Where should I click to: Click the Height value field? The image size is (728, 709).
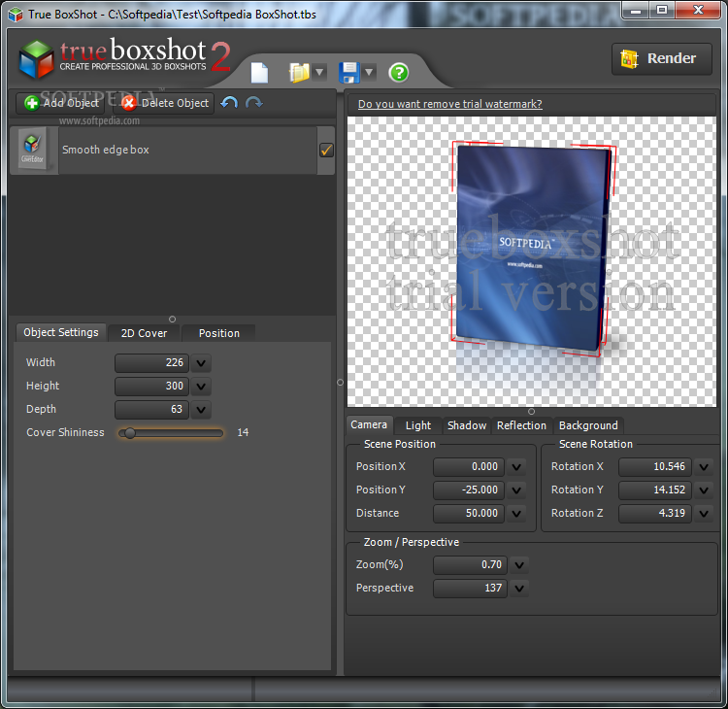tap(151, 386)
